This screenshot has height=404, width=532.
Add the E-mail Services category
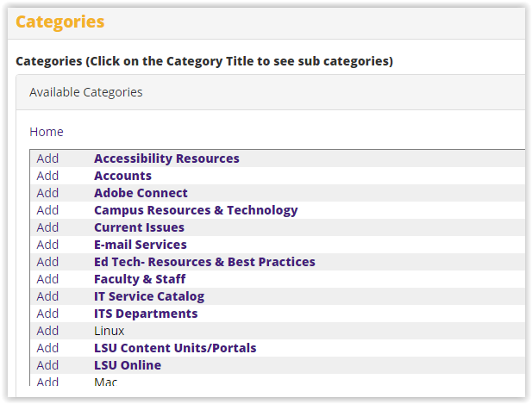coord(47,245)
